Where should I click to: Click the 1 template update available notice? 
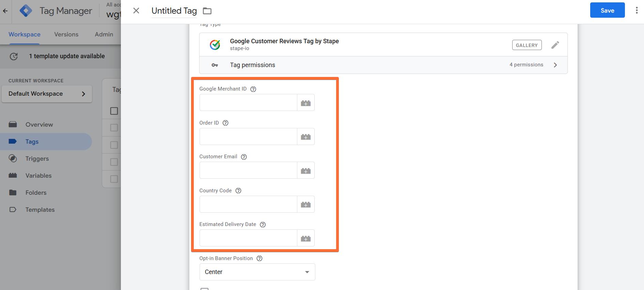tap(67, 56)
